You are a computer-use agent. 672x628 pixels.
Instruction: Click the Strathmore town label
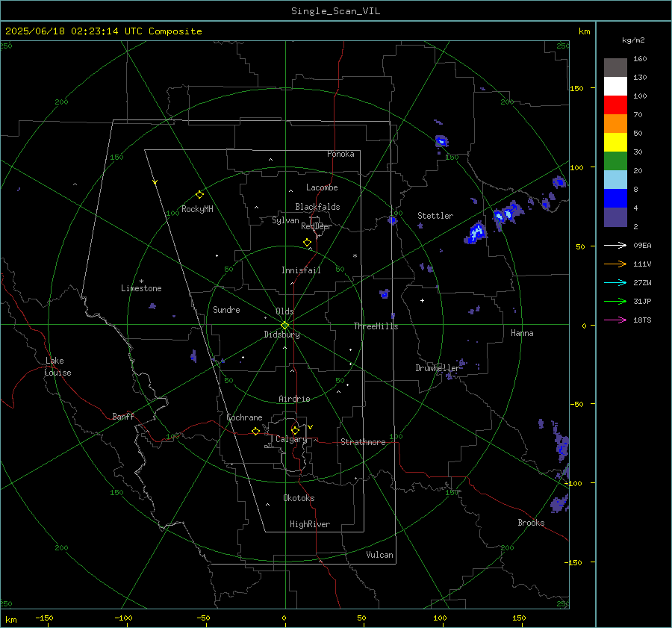point(363,442)
